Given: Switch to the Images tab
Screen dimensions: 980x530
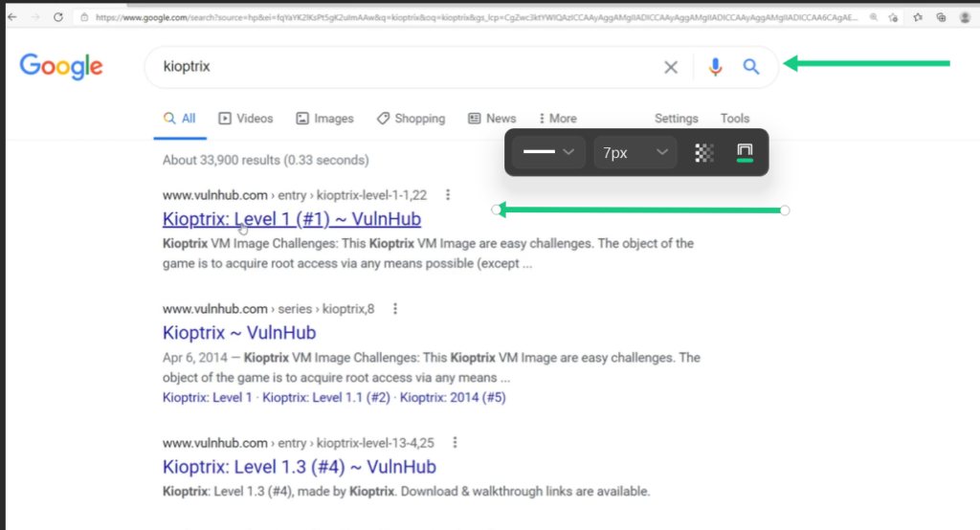Looking at the screenshot, I should tap(325, 118).
